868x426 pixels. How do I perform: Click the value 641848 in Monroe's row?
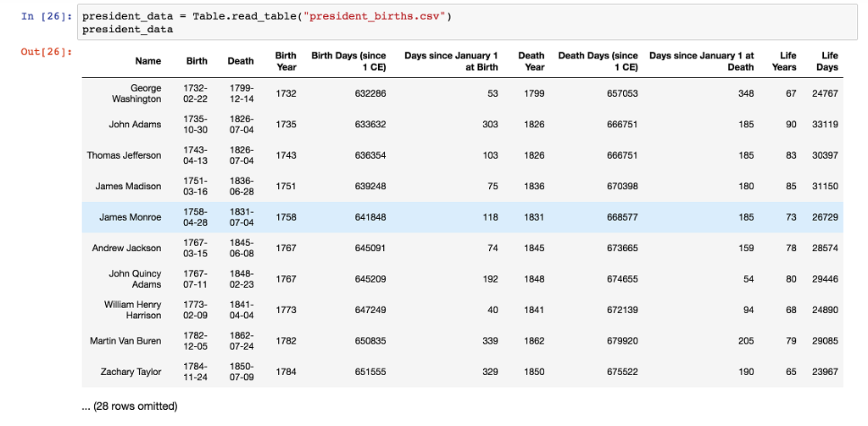click(370, 217)
